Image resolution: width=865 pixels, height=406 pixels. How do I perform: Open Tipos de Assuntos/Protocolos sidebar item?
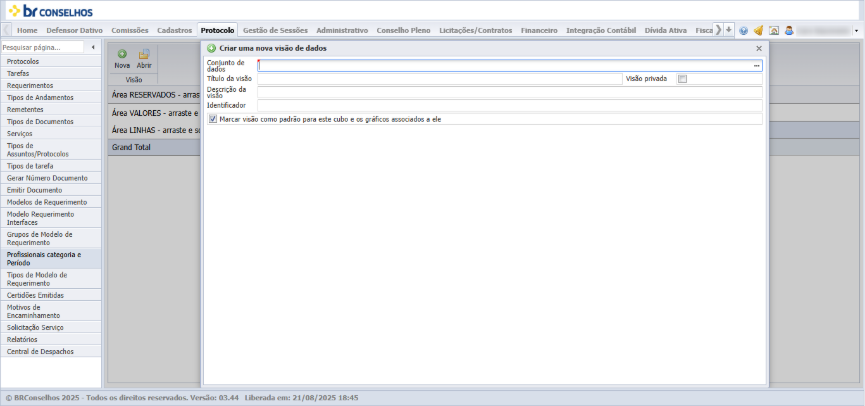pos(51,150)
